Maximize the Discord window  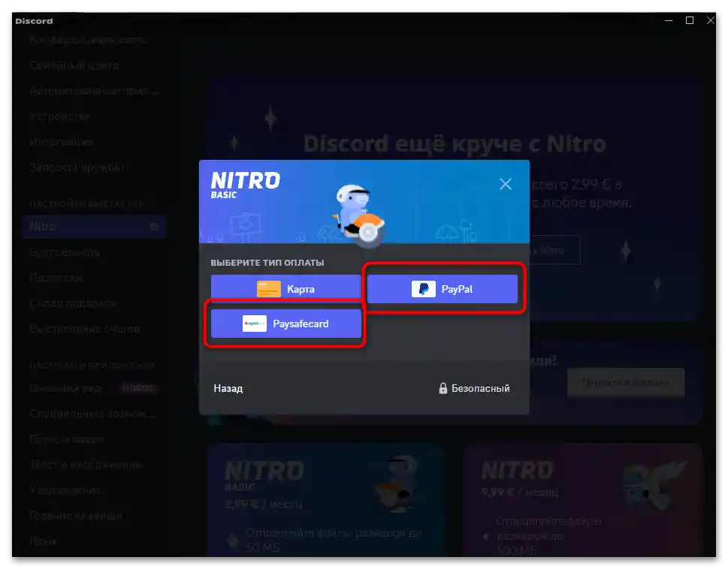(690, 20)
